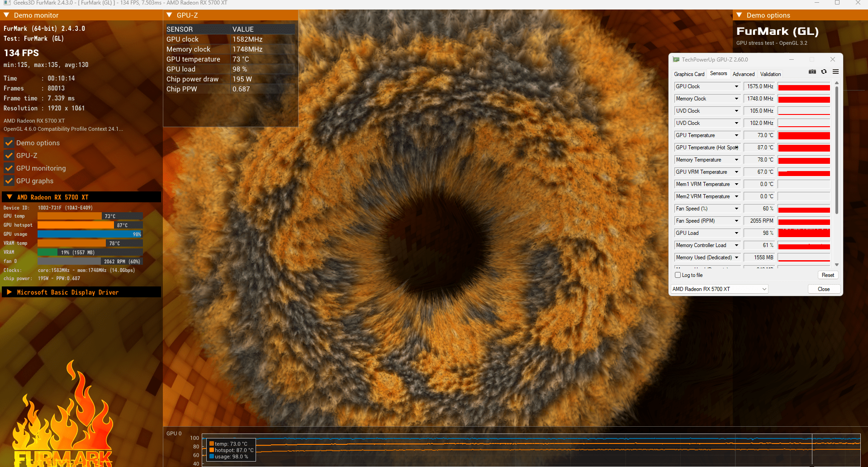Go to the Validation tab
Image resolution: width=868 pixels, height=467 pixels.
[x=770, y=74]
